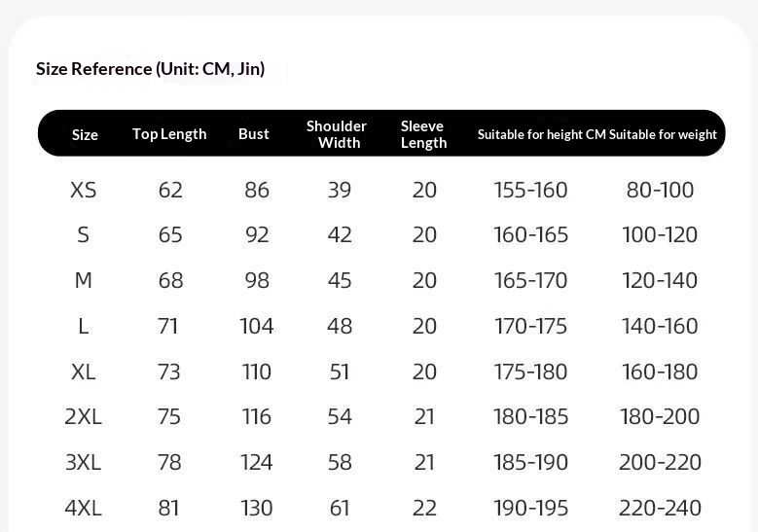Click the Sleeve Length column header
758x532 pixels.
[423, 134]
